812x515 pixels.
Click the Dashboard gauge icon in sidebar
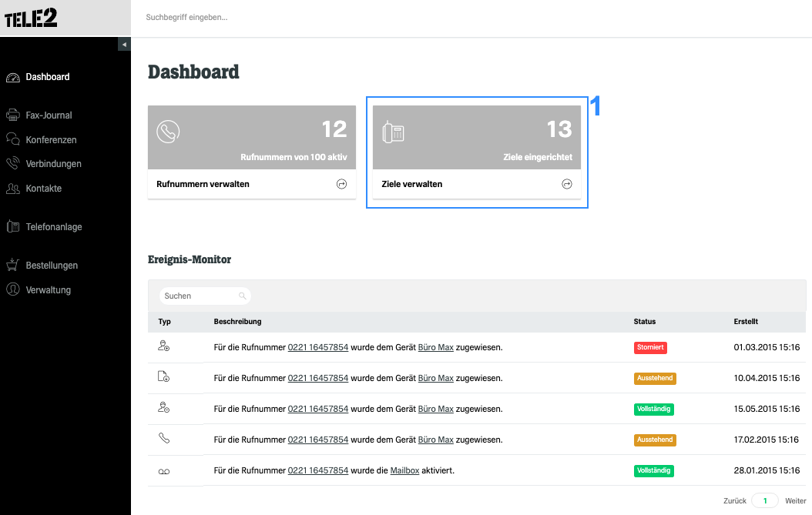13,78
